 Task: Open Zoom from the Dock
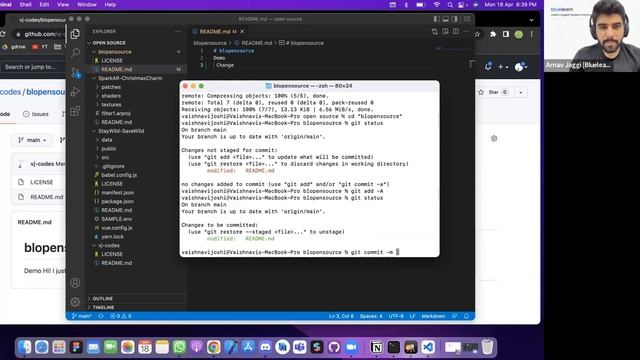(x=351, y=347)
